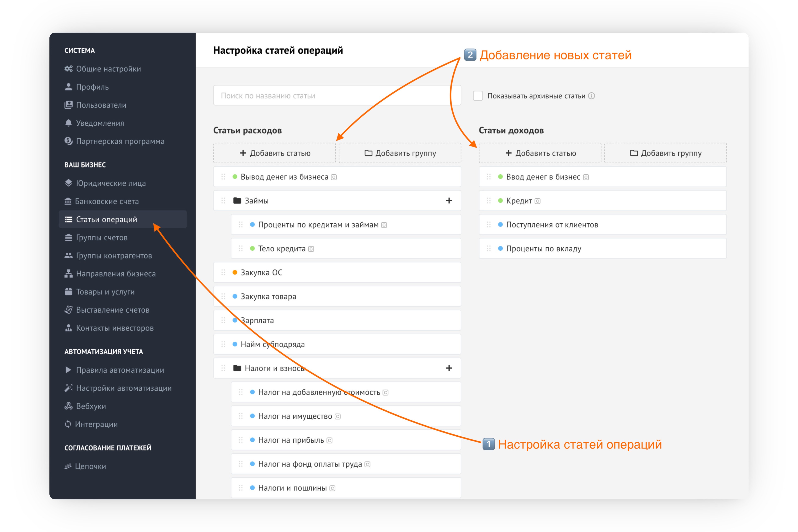Select Найм субподряда expense article
The image size is (798, 532).
click(337, 344)
